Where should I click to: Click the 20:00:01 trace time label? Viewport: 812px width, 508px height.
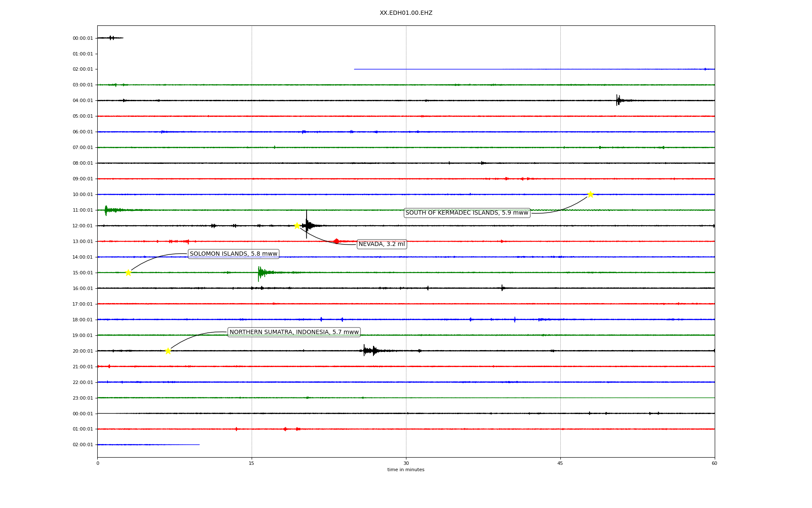[x=83, y=351]
